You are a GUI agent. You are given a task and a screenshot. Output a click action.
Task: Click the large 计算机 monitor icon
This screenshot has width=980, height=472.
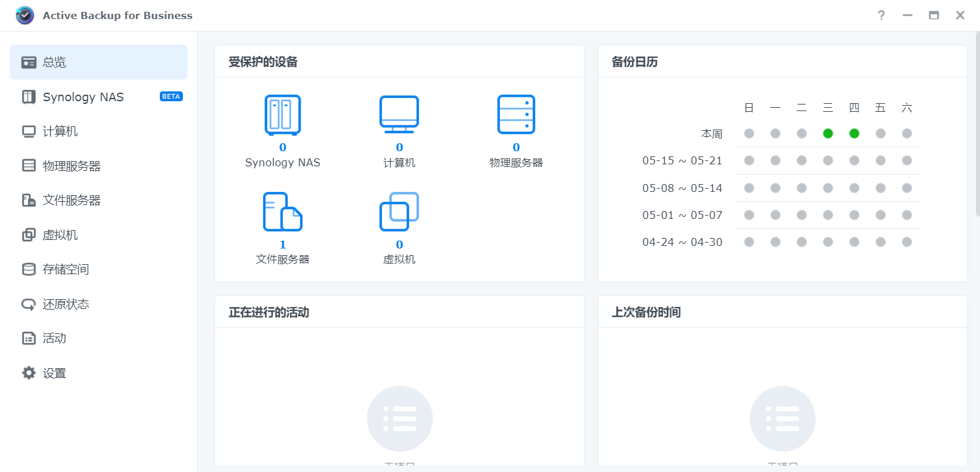[x=399, y=115]
